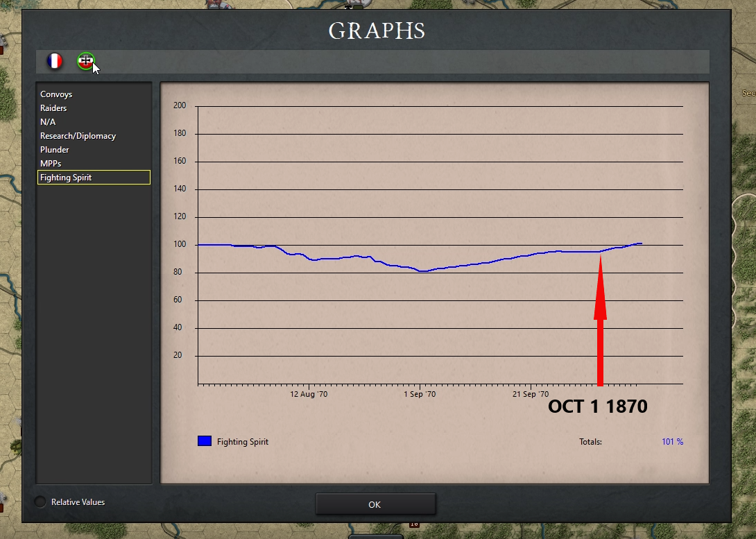Image resolution: width=756 pixels, height=539 pixels.
Task: Click the 200 y-axis value
Action: pyautogui.click(x=180, y=105)
